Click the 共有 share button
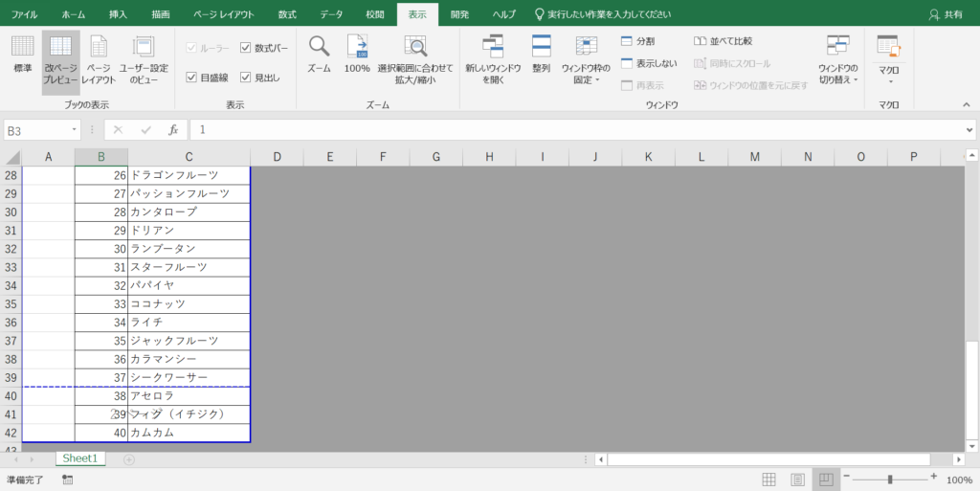 pyautogui.click(x=947, y=13)
